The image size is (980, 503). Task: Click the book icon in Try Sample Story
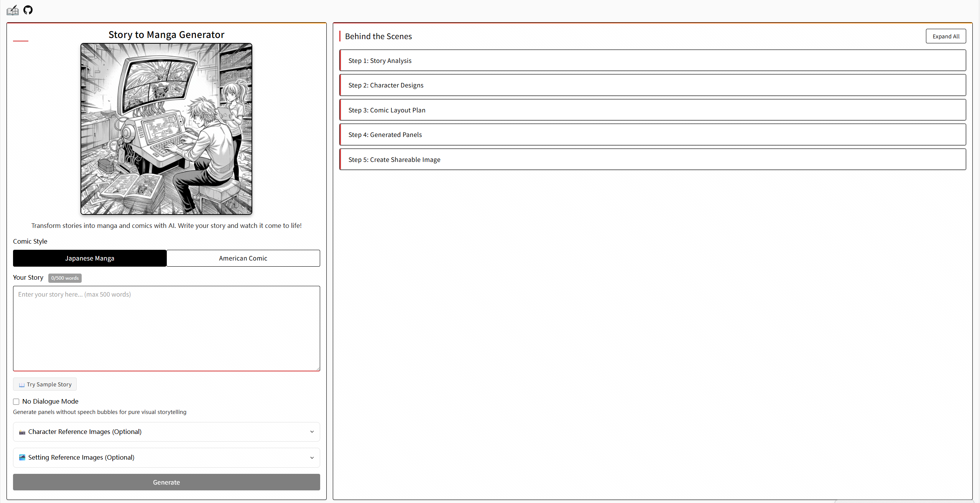click(x=22, y=385)
